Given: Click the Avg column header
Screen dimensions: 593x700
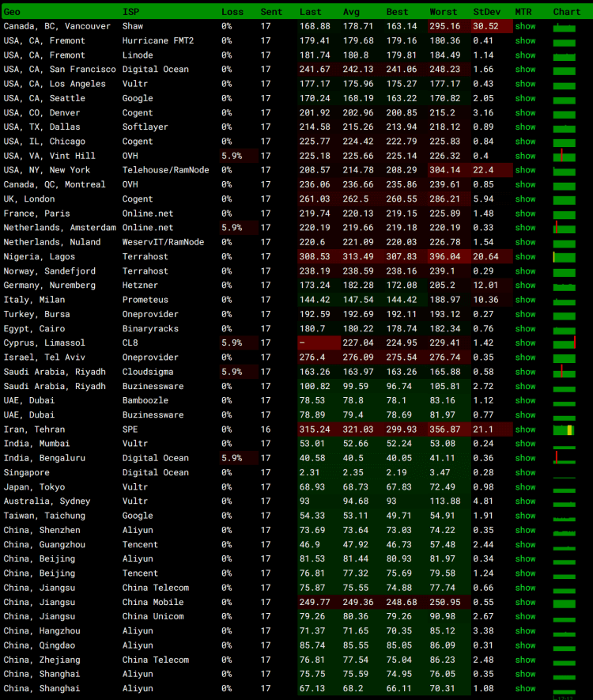Looking at the screenshot, I should (x=351, y=12).
